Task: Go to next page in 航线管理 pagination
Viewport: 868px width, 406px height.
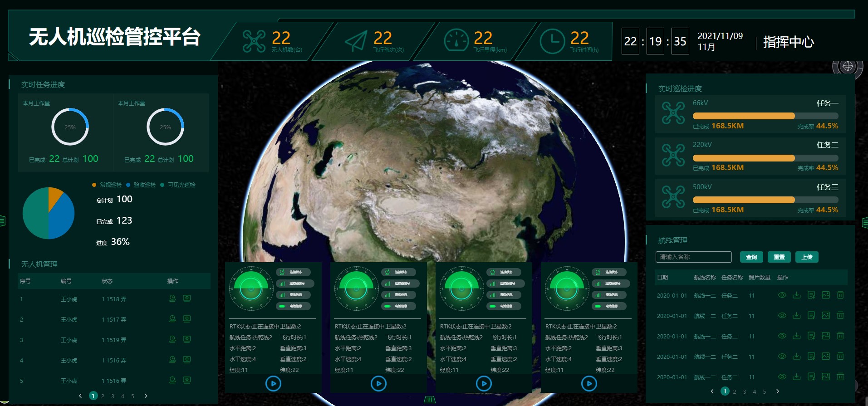Action: pyautogui.click(x=778, y=391)
